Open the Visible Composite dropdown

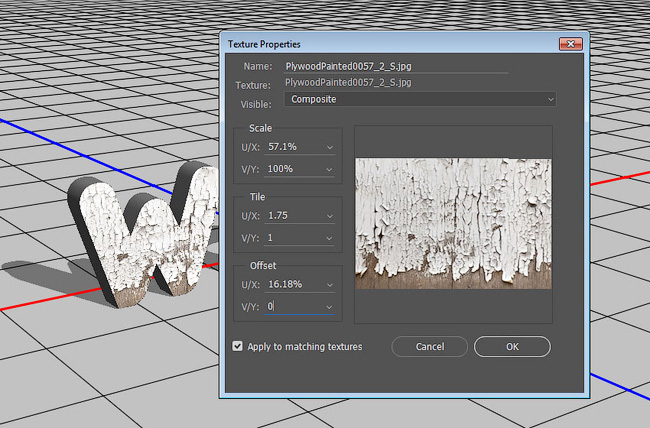420,99
